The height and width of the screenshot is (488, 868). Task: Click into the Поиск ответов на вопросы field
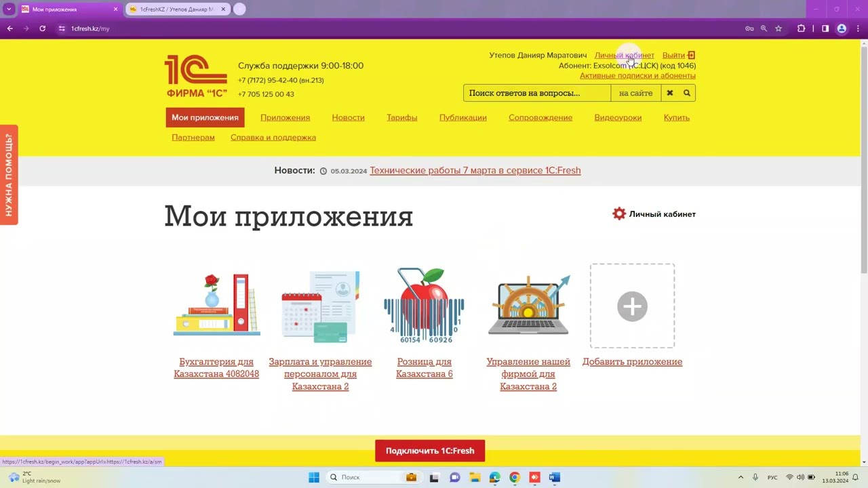click(537, 93)
